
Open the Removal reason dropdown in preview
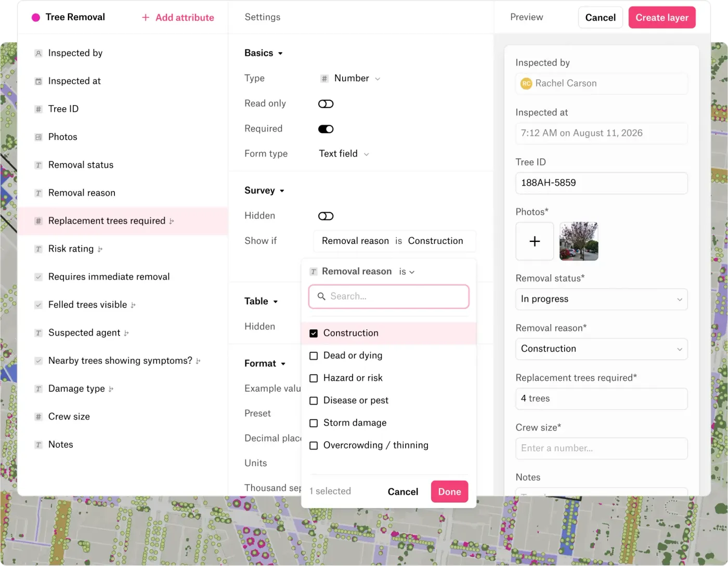pos(602,349)
